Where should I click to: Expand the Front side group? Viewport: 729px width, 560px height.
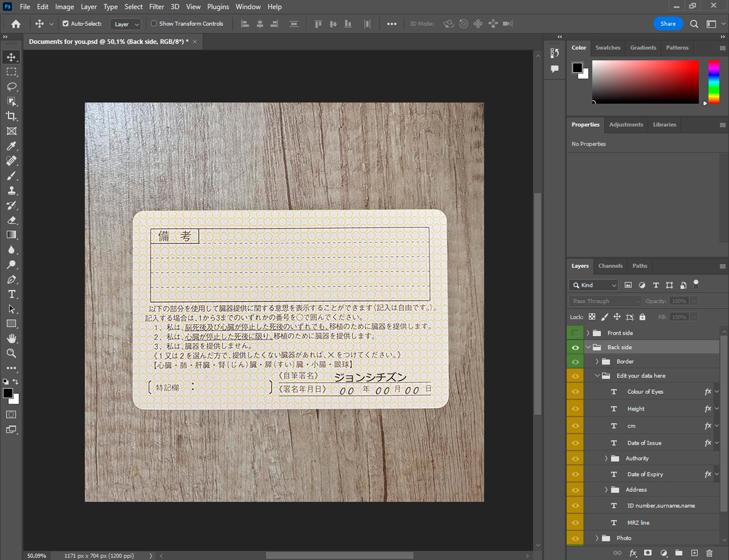coord(588,333)
